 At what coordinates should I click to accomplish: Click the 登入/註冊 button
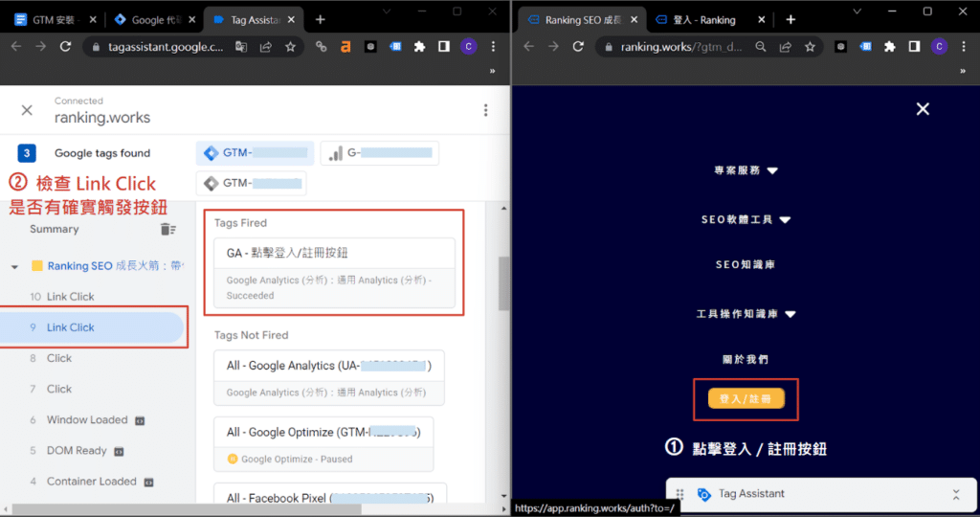click(x=746, y=398)
